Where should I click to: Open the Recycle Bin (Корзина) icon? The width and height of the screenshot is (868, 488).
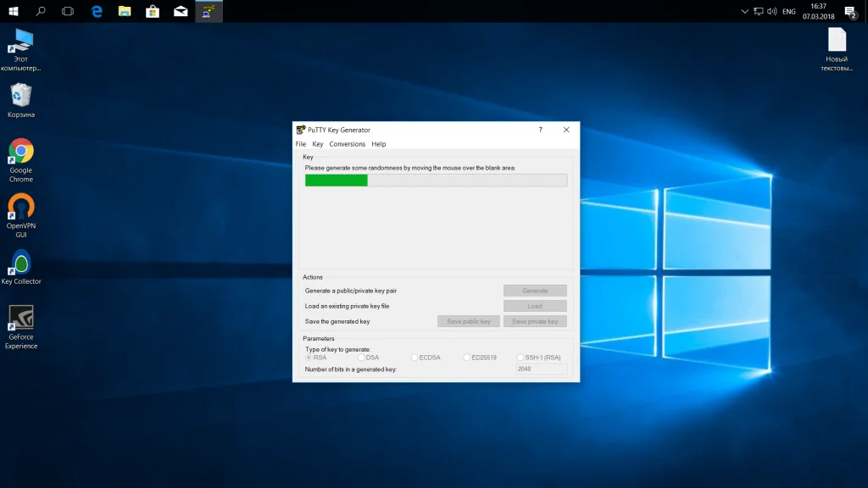point(21,95)
